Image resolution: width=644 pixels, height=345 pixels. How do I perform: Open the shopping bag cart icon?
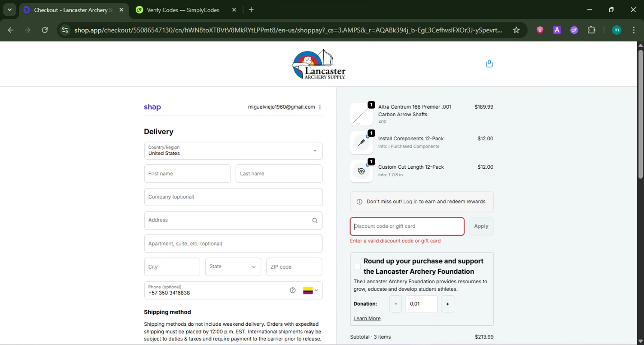(489, 64)
